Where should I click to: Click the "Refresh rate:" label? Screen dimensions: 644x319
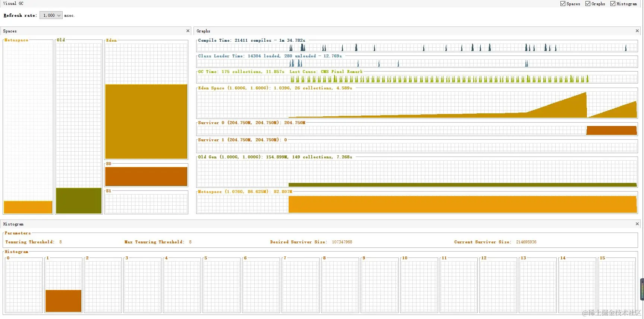pyautogui.click(x=20, y=15)
